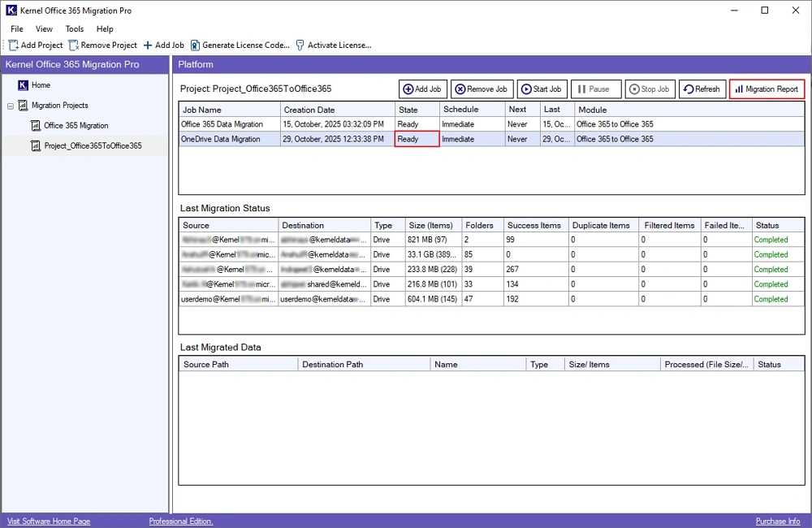Open the Purchase Info link
Image resolution: width=812 pixels, height=528 pixels.
click(x=777, y=521)
